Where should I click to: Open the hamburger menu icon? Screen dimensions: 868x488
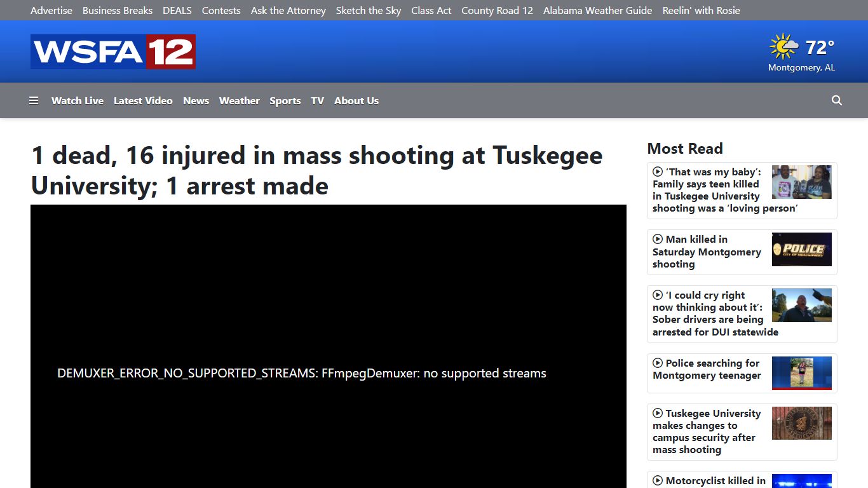(x=34, y=100)
